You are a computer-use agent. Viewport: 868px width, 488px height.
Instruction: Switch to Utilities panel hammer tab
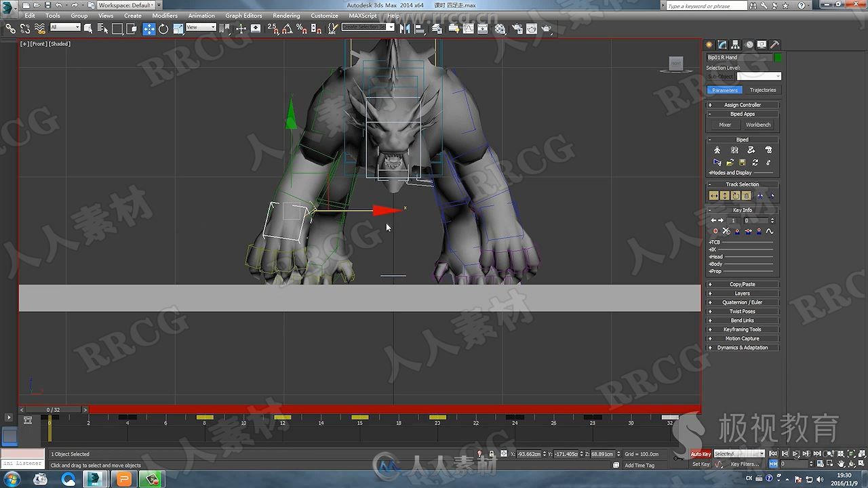coord(774,45)
